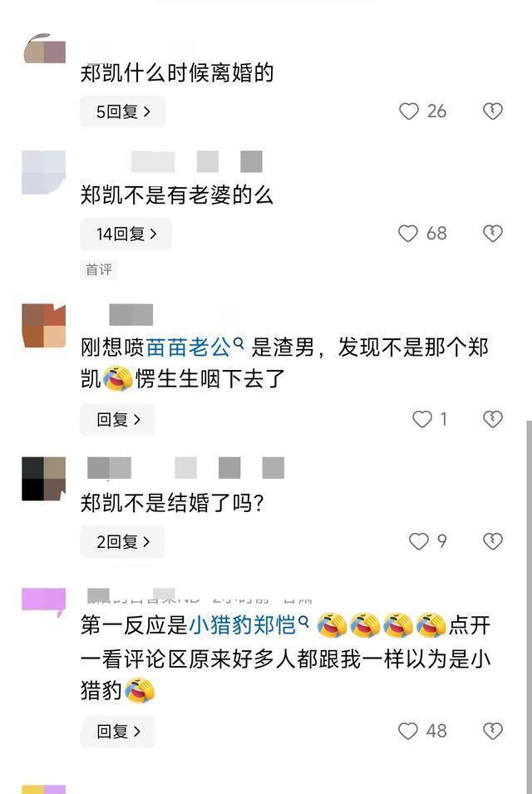
Task: Dislike the comment with 1 like
Action: click(x=493, y=419)
